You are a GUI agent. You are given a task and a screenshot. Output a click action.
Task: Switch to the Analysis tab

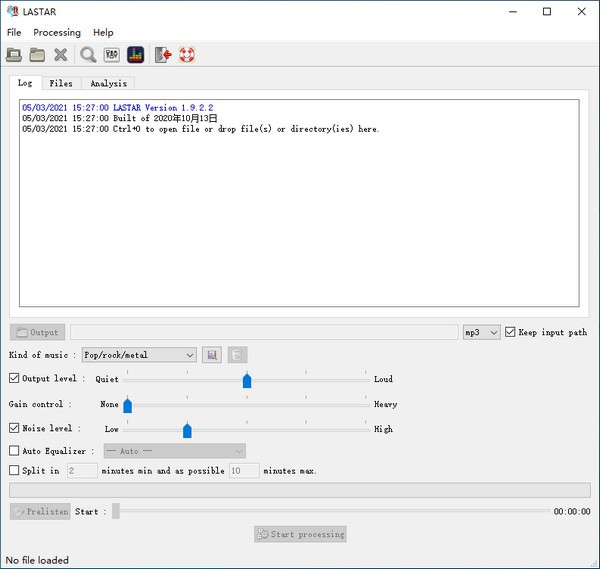(x=108, y=84)
